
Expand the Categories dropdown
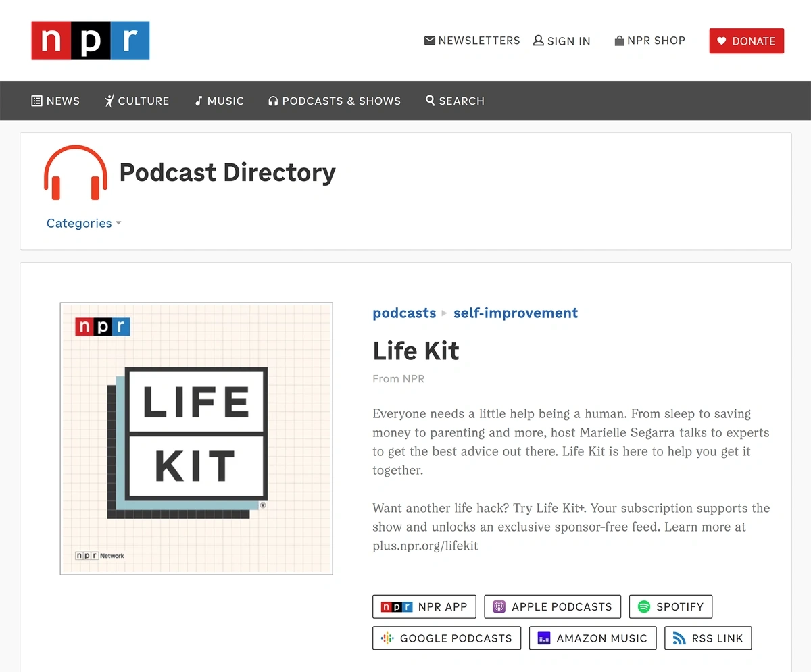[x=84, y=223]
